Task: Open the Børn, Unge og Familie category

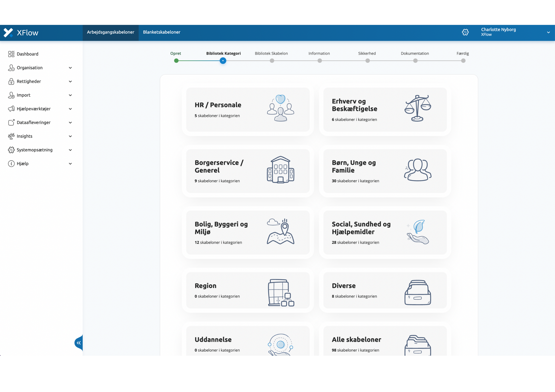Action: tap(385, 171)
